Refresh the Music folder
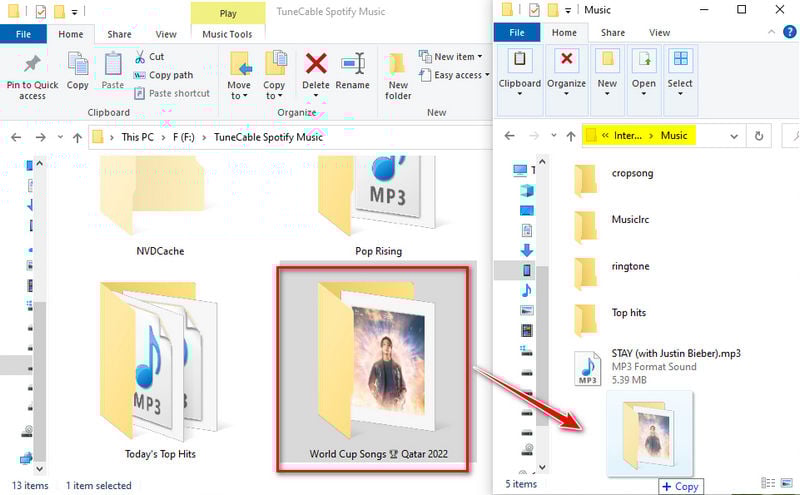 click(x=759, y=136)
